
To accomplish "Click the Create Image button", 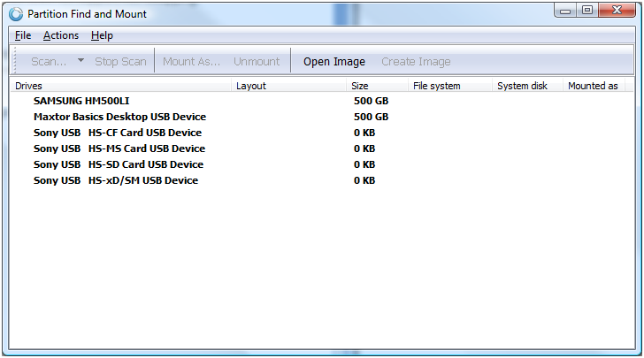I will [x=416, y=62].
